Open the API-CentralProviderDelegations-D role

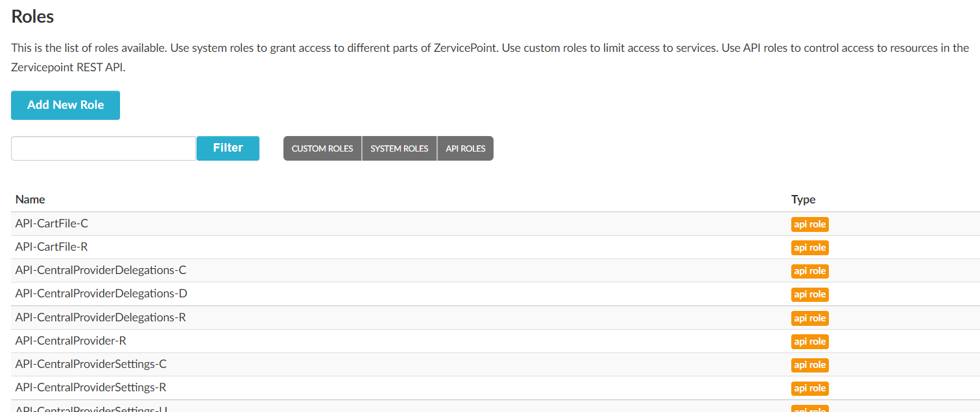click(101, 293)
